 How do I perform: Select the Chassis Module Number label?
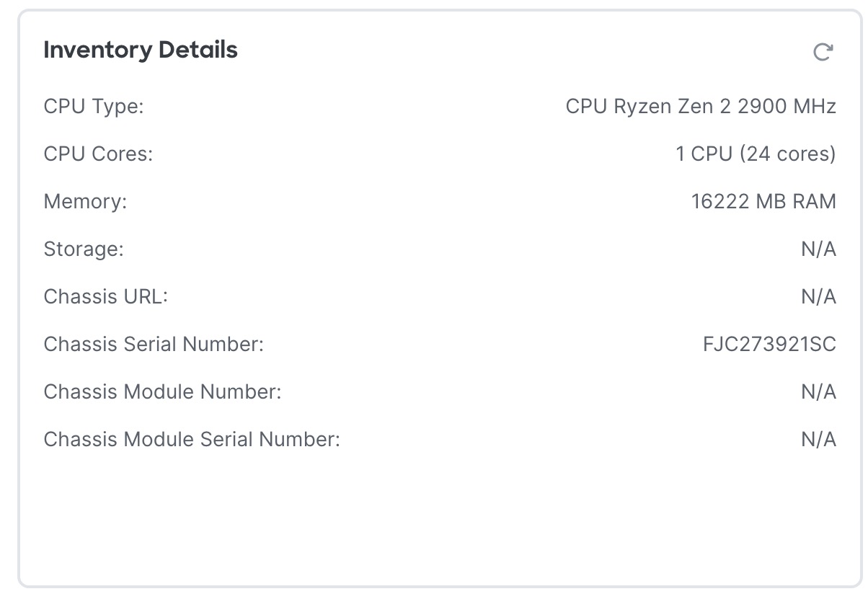(x=162, y=392)
